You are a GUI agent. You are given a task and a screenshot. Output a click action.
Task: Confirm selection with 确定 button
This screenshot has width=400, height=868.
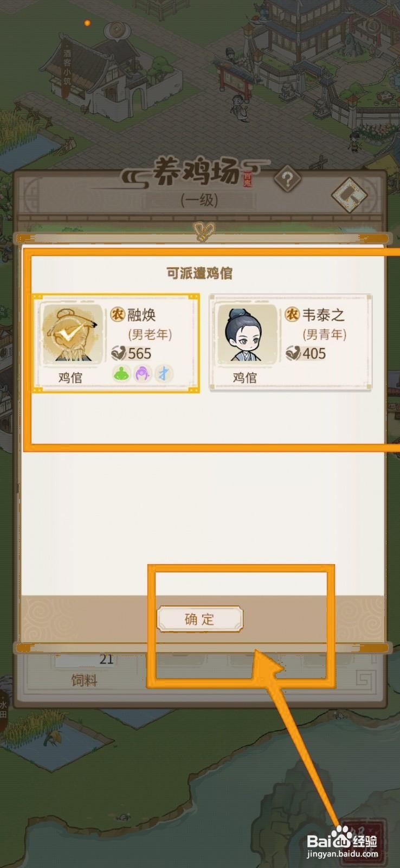pos(200,619)
